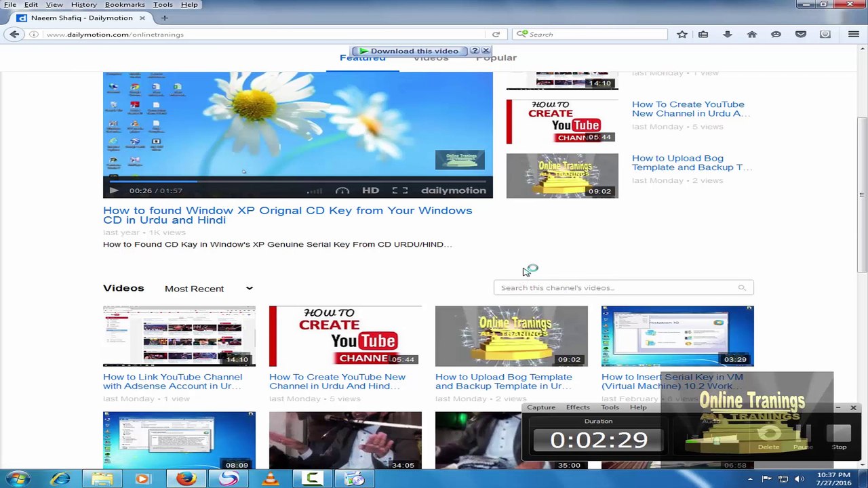Expand the Most Recent sort dropdown

(209, 289)
